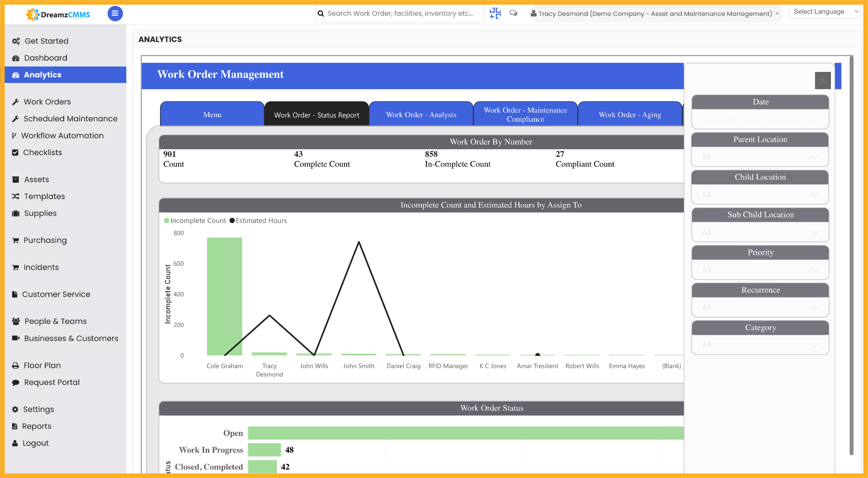Click the Purchasing cart icon
The height and width of the screenshot is (478, 868).
[x=15, y=241]
